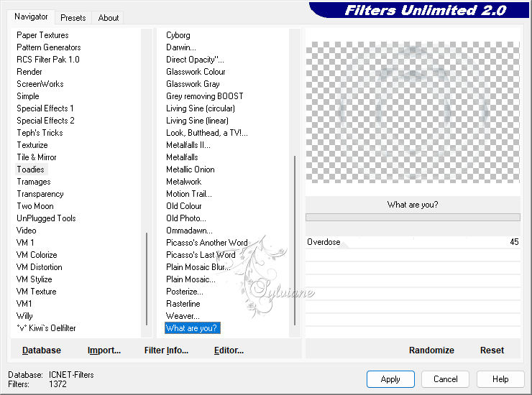
Task: Select Metallic Onion filter
Action: click(x=190, y=169)
